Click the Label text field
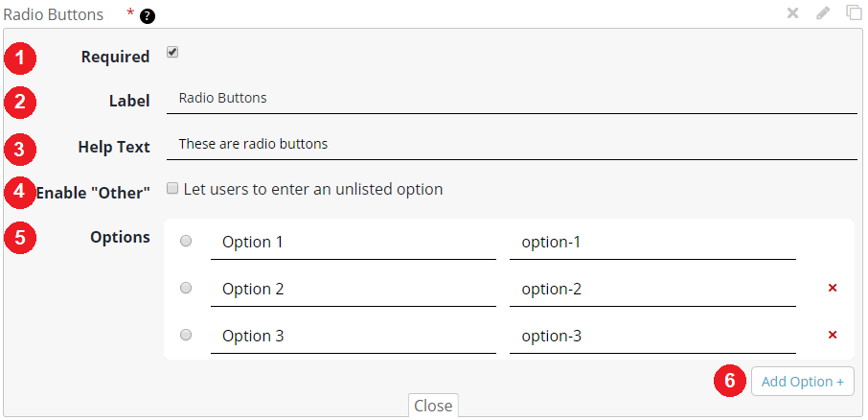The width and height of the screenshot is (868, 420). pyautogui.click(x=511, y=98)
